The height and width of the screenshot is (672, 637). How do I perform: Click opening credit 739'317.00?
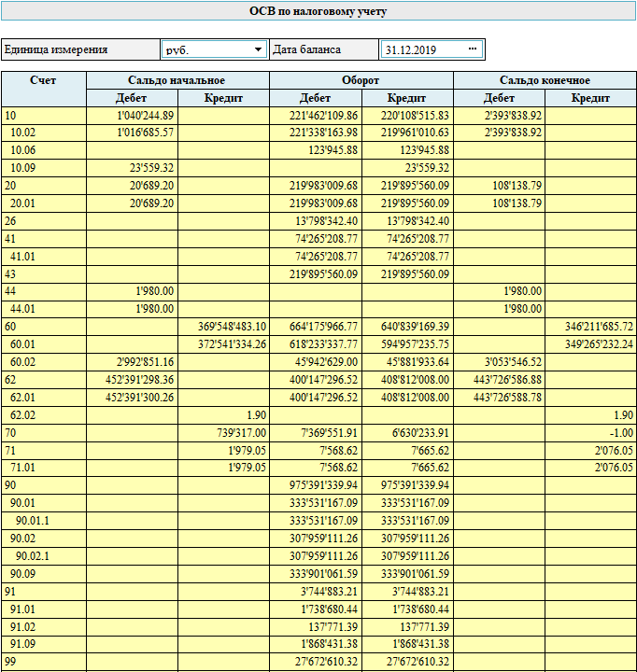point(242,433)
